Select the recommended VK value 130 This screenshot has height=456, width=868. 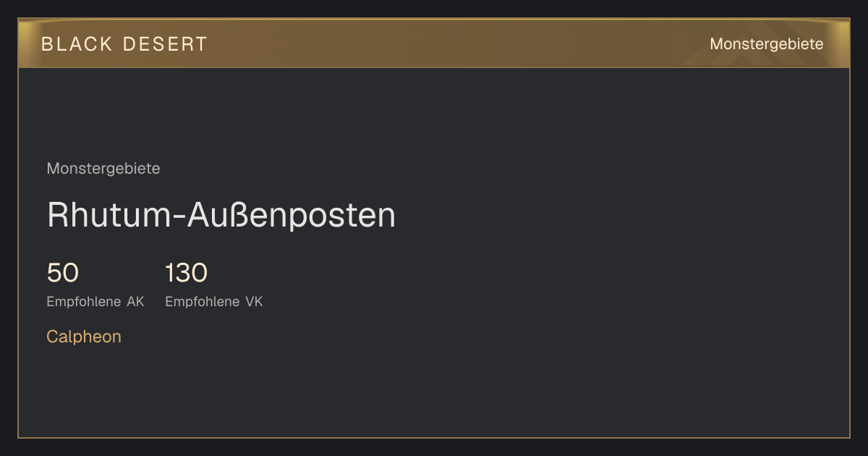pyautogui.click(x=186, y=273)
